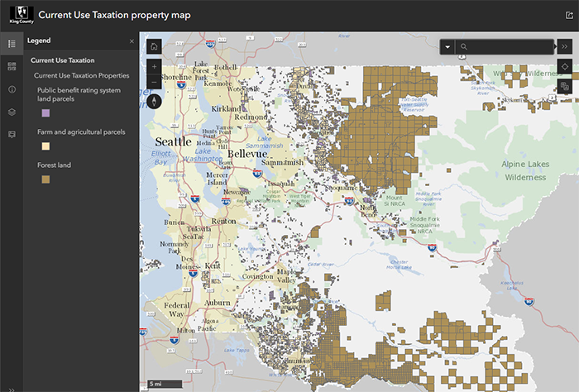Viewport: 579px width, 392px height.
Task: Click the map Home default view button
Action: pyautogui.click(x=154, y=46)
